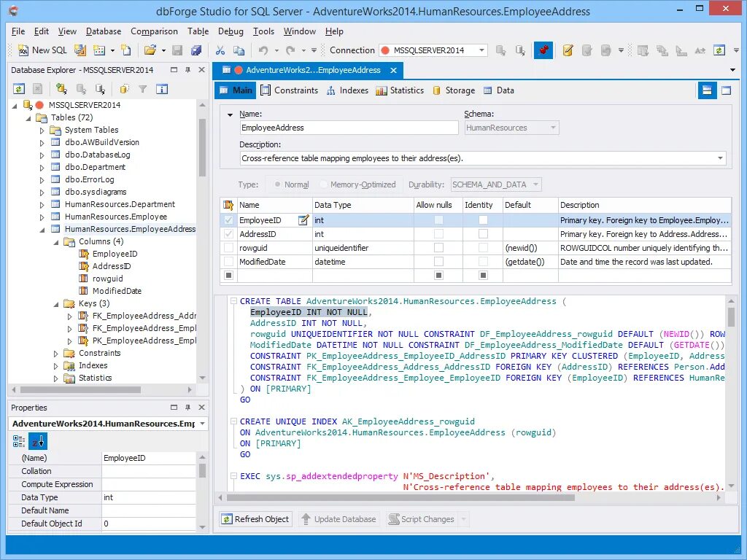The height and width of the screenshot is (560, 747).
Task: Expand the Description field dropdown arrow
Action: 720,158
